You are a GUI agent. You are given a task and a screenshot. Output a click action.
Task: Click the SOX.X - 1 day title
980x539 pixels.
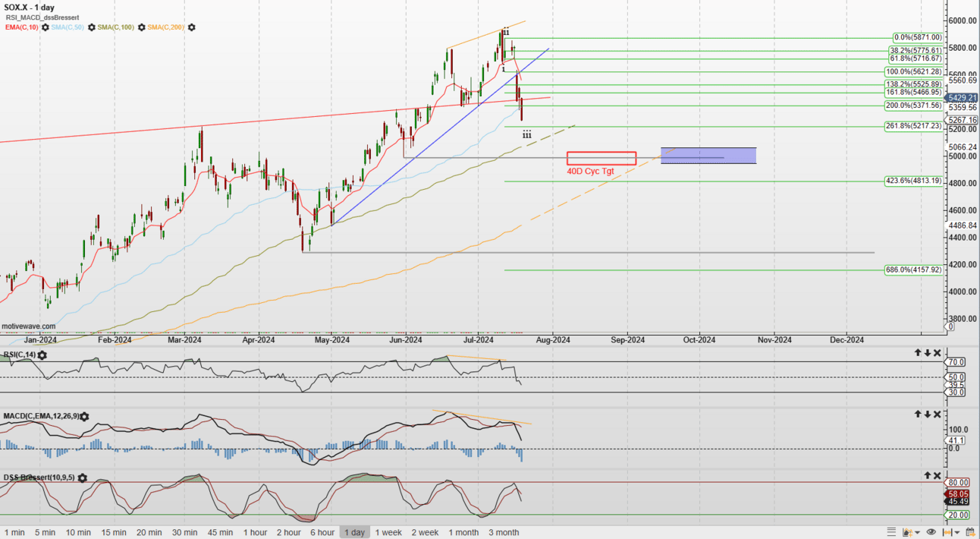[28, 7]
